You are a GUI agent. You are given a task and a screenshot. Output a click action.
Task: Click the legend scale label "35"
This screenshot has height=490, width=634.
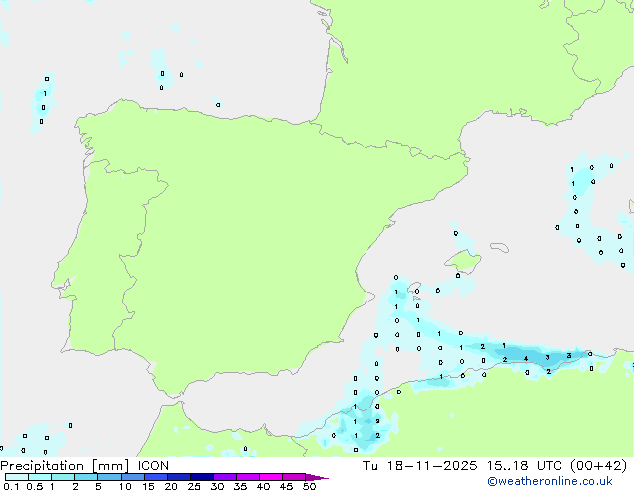(x=240, y=486)
